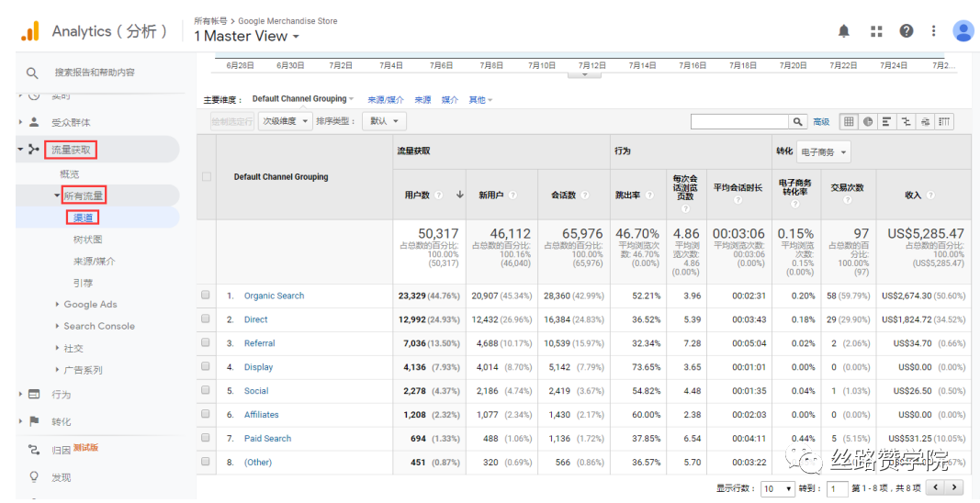980x503 pixels.
Task: Click the 收入 column help icon
Action: [x=931, y=195]
